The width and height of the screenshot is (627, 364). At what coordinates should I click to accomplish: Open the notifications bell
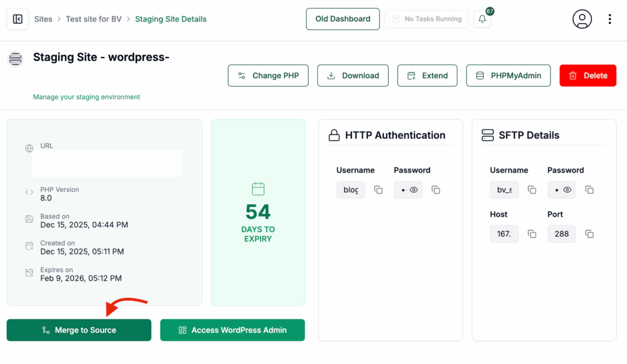[482, 19]
